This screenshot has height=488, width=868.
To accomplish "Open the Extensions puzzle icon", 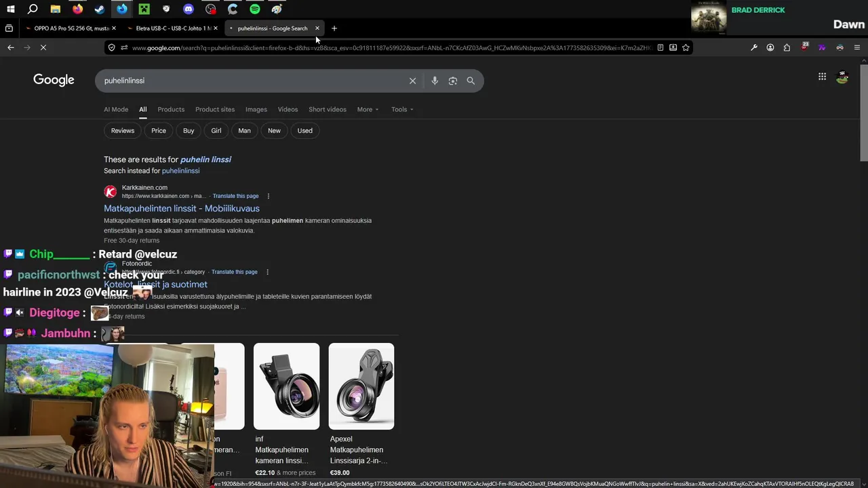I will 787,47.
